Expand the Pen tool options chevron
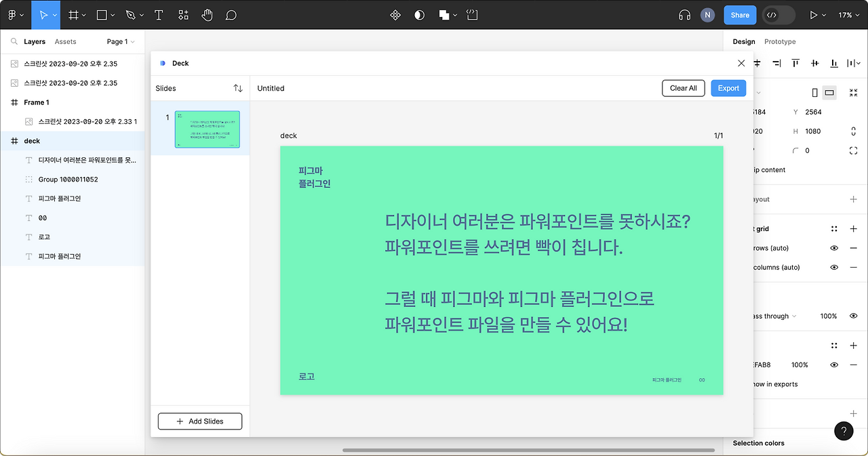 (x=141, y=15)
